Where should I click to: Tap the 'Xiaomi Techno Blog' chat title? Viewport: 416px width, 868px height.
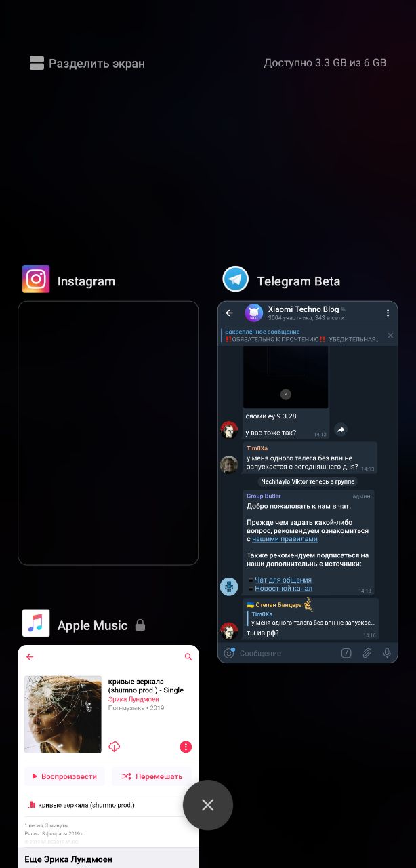[304, 309]
